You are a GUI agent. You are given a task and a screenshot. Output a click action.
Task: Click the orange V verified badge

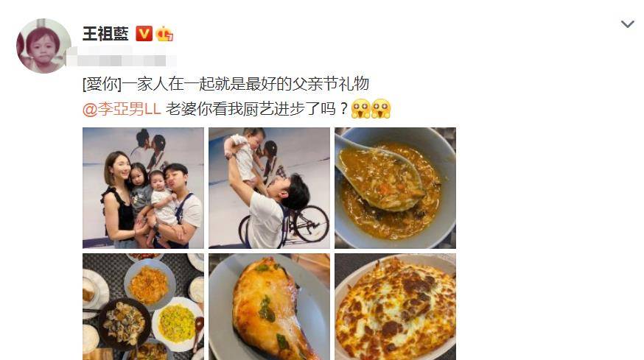pyautogui.click(x=144, y=34)
